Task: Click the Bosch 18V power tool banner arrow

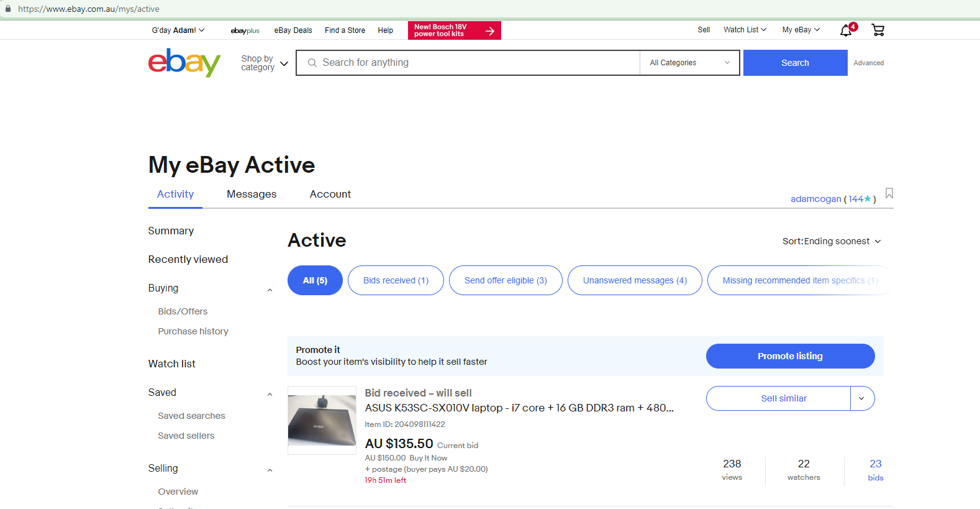Action: (489, 30)
